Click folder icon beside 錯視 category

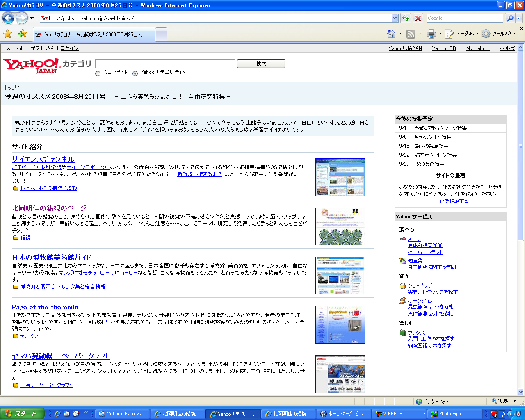click(16, 238)
